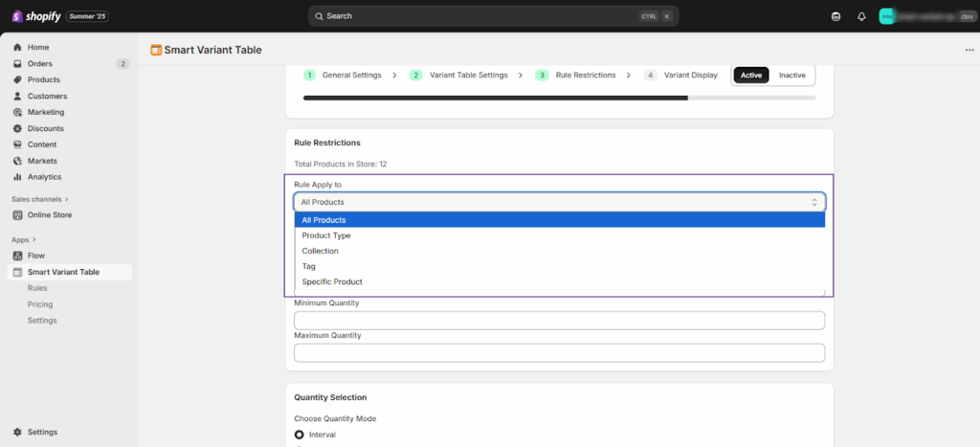Select Specific Product option in list

pos(331,281)
